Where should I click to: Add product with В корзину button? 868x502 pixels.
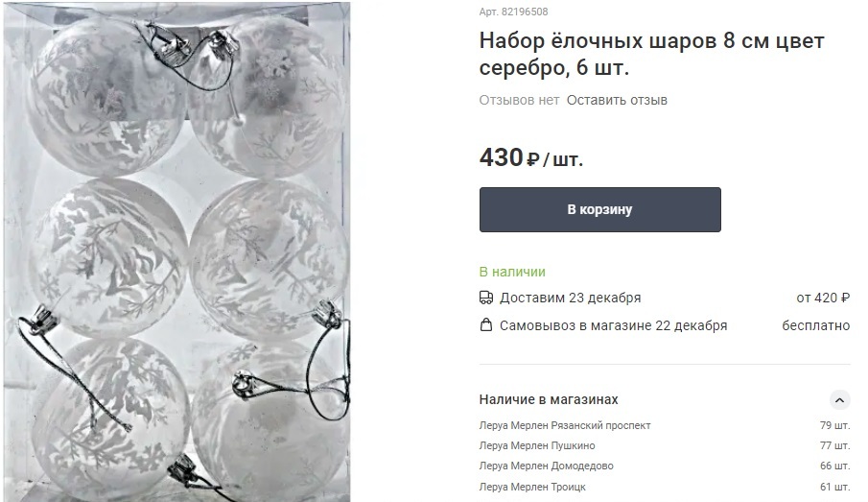pyautogui.click(x=600, y=209)
